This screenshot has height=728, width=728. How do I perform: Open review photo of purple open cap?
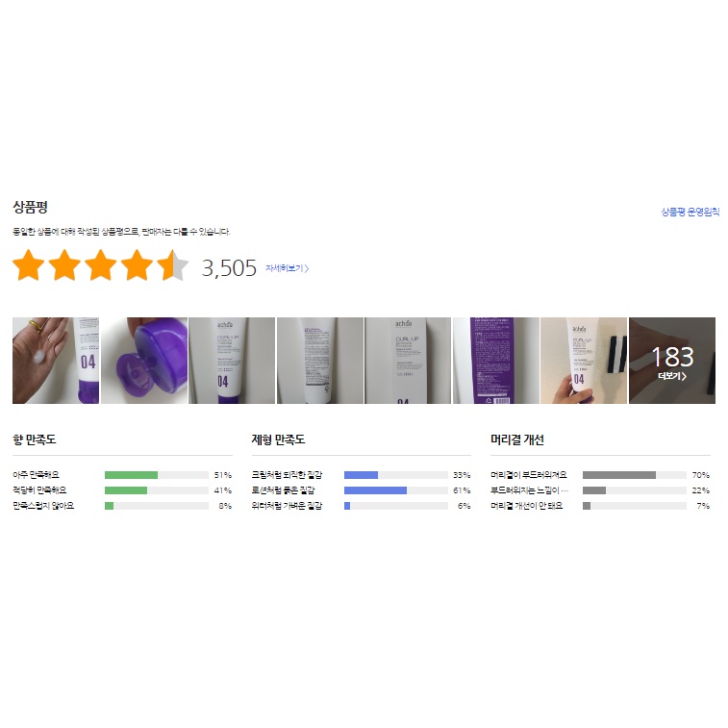[144, 361]
